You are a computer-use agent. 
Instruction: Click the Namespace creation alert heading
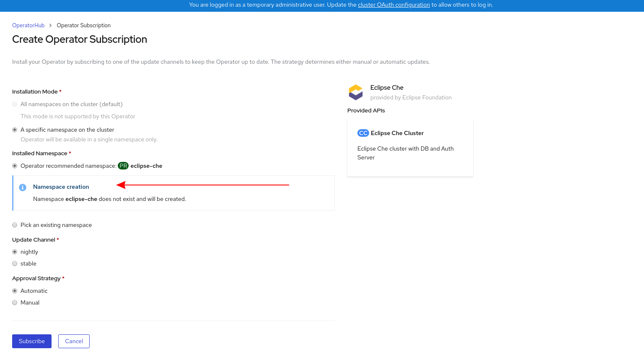pos(61,187)
